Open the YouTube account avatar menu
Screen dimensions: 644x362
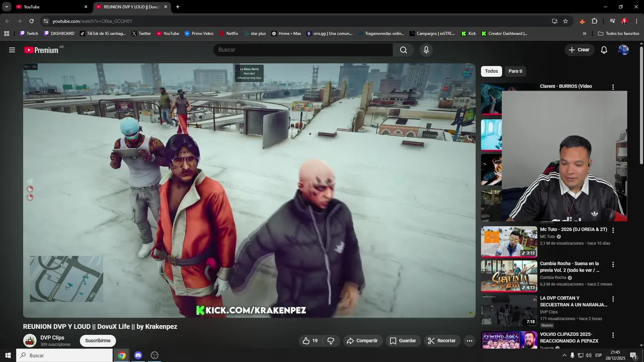(623, 50)
